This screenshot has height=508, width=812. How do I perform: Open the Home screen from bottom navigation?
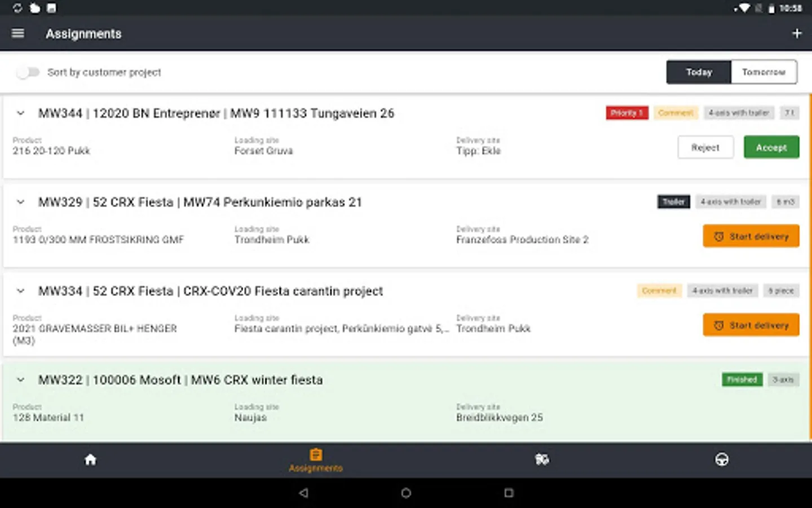coord(90,459)
